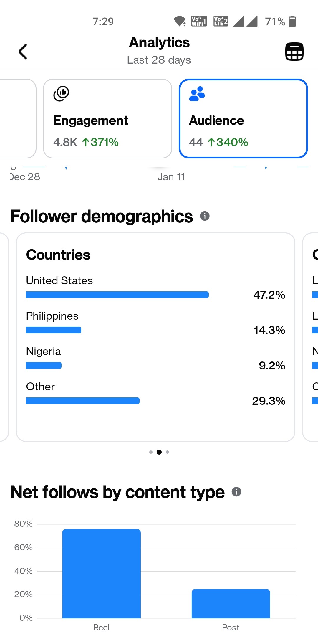The height and width of the screenshot is (644, 318).
Task: Tap the United States percentage bar
Action: coord(117,295)
